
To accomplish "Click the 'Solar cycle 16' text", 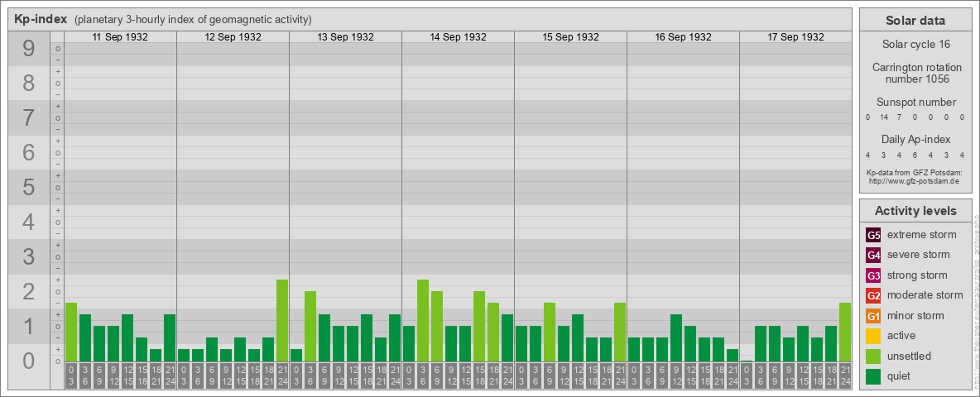I will (x=915, y=45).
